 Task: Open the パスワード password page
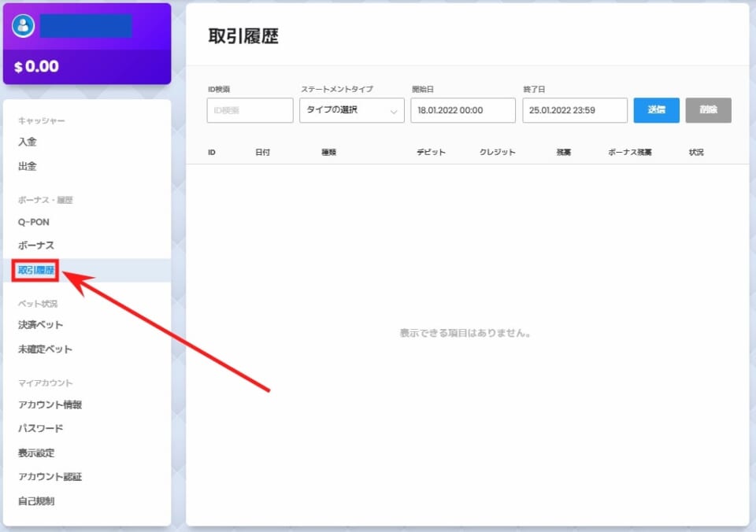pos(40,428)
